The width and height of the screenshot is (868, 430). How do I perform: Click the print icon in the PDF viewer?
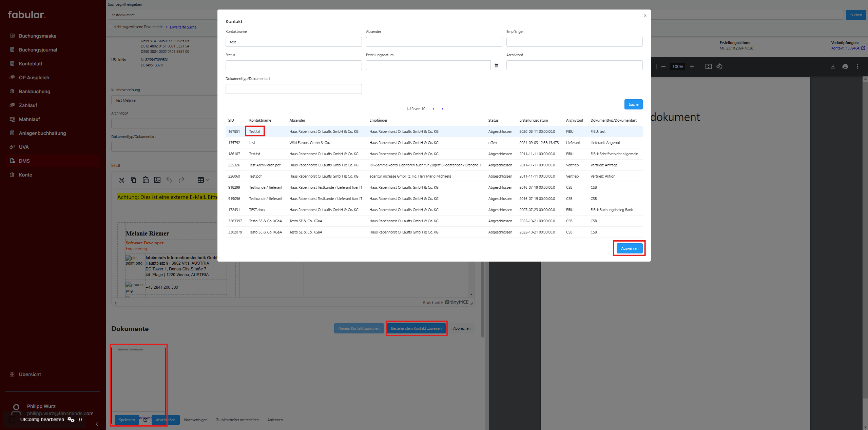click(845, 66)
